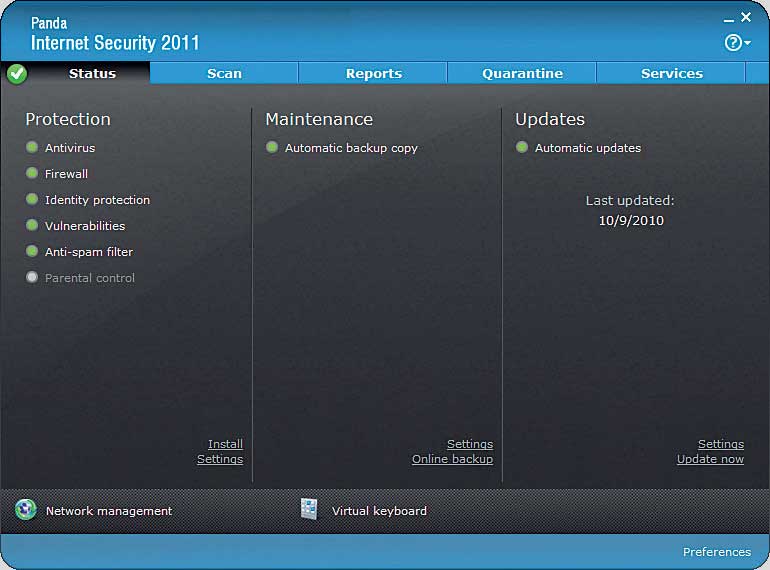This screenshot has height=570, width=770.
Task: Open the Scan tab
Action: (x=224, y=74)
